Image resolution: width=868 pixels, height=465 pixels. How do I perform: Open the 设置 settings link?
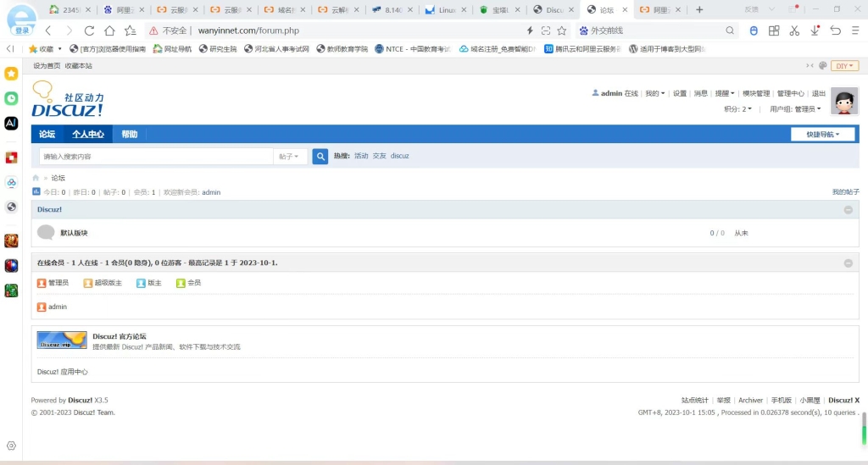tap(680, 93)
